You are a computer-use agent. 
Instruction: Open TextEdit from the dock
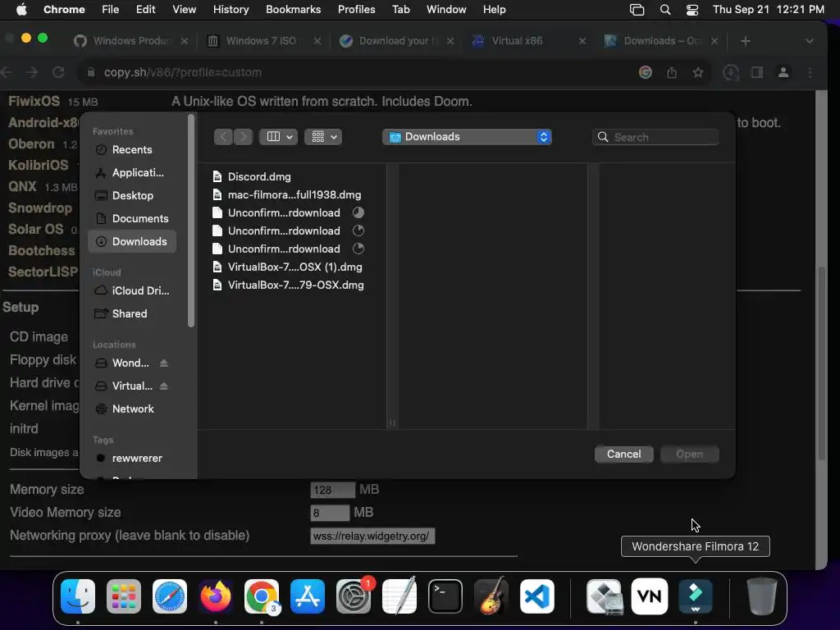[399, 596]
